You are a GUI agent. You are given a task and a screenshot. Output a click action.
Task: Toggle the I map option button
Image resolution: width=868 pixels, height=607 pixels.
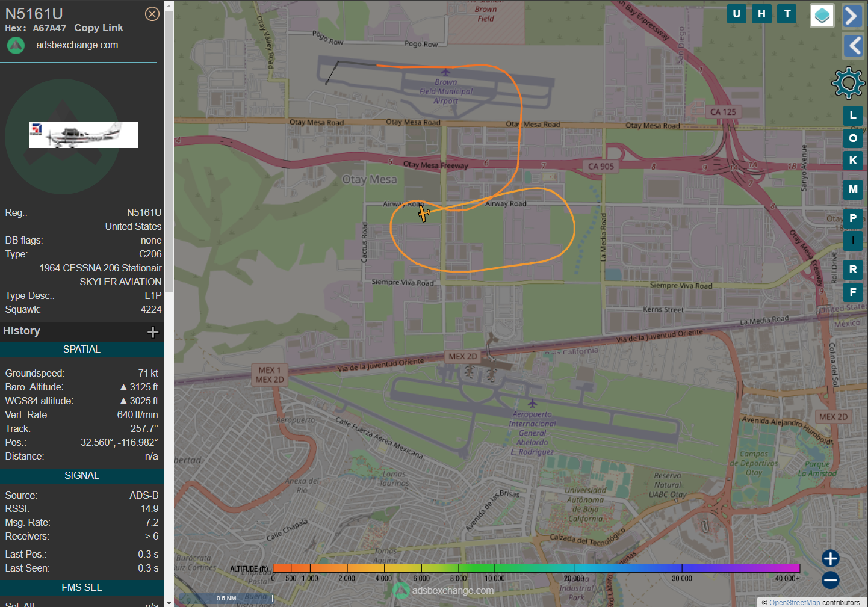point(853,241)
